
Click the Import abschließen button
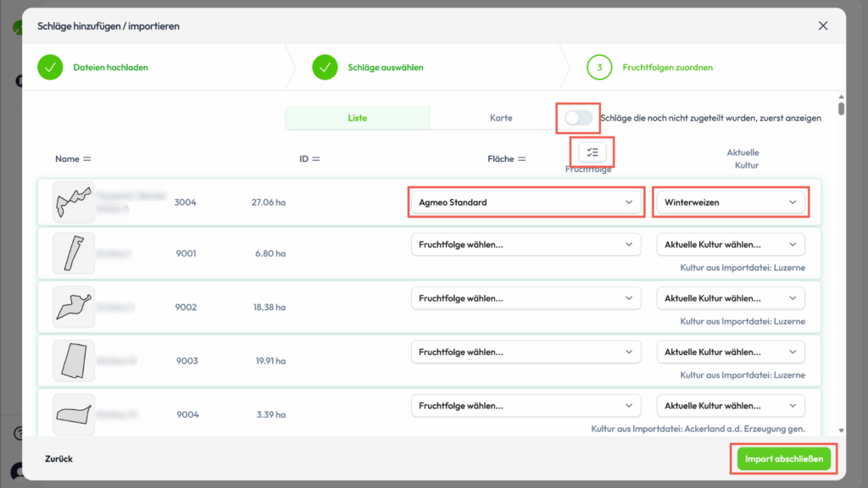point(783,459)
